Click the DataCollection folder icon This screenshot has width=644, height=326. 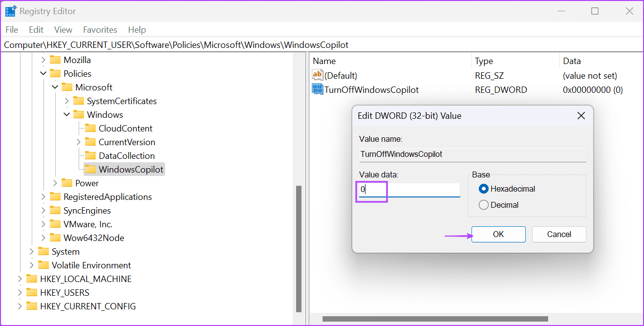point(90,156)
